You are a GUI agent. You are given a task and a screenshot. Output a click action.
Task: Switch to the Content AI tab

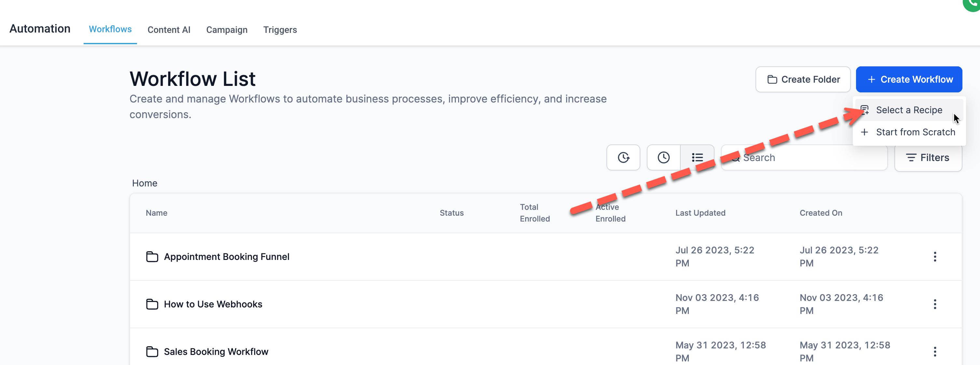pyautogui.click(x=169, y=30)
